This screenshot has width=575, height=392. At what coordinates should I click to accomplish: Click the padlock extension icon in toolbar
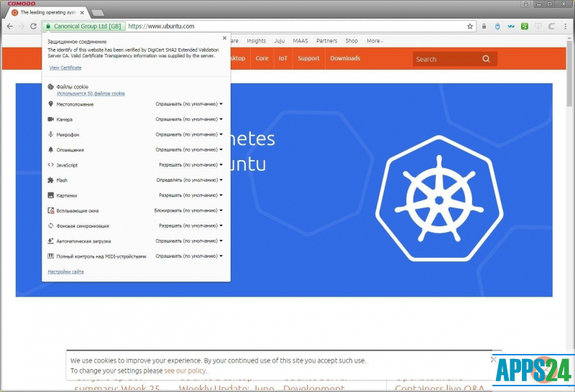pos(484,27)
